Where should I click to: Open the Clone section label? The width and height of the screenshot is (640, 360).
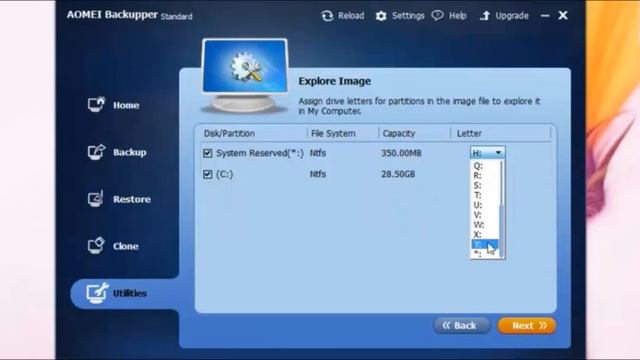pos(126,246)
